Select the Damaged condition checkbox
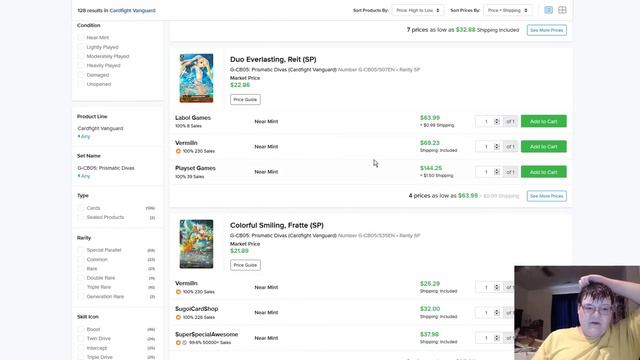Image resolution: width=640 pixels, height=360 pixels. [x=81, y=75]
